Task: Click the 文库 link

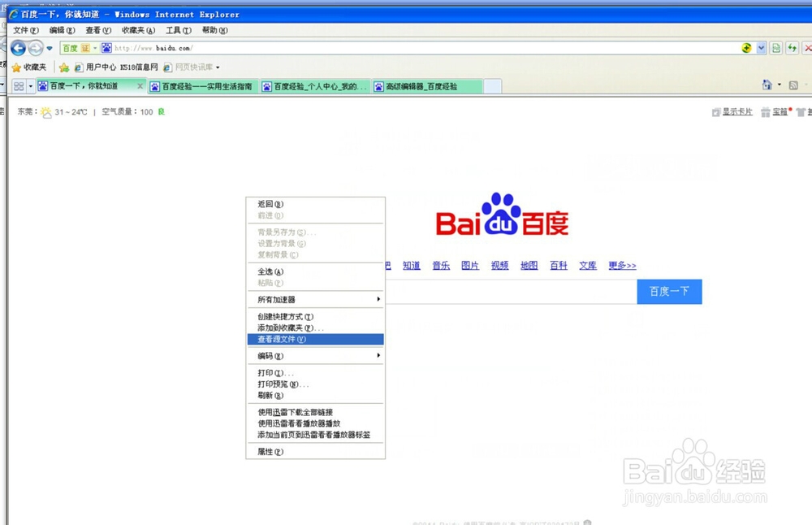Action: coord(588,266)
